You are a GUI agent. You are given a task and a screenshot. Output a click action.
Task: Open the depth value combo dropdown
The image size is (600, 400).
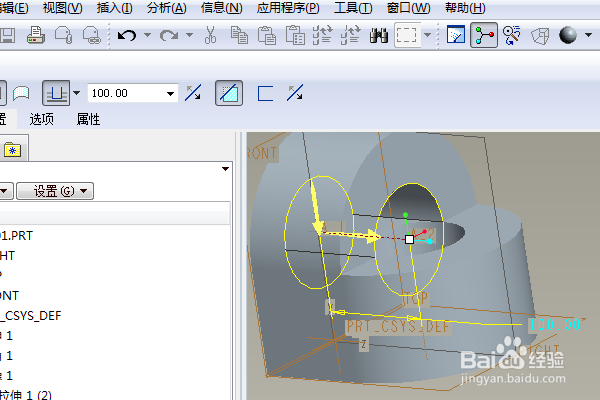pyautogui.click(x=171, y=93)
